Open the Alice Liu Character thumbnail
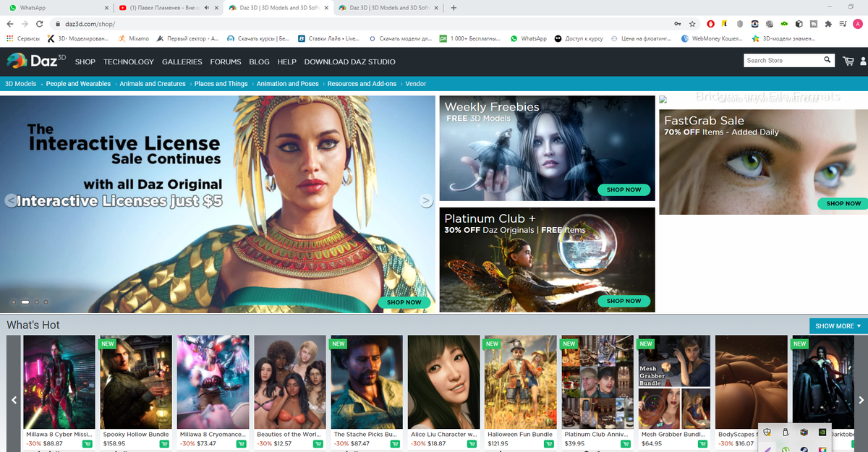 443,383
